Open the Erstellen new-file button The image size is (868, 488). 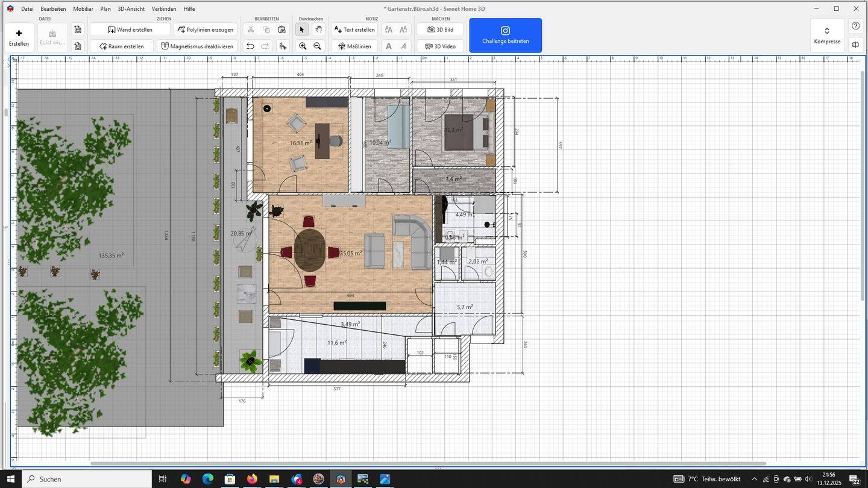pyautogui.click(x=19, y=37)
